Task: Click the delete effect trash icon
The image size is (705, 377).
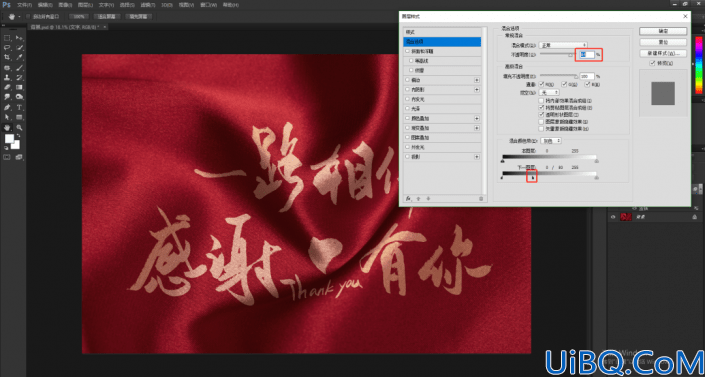Action: (481, 198)
